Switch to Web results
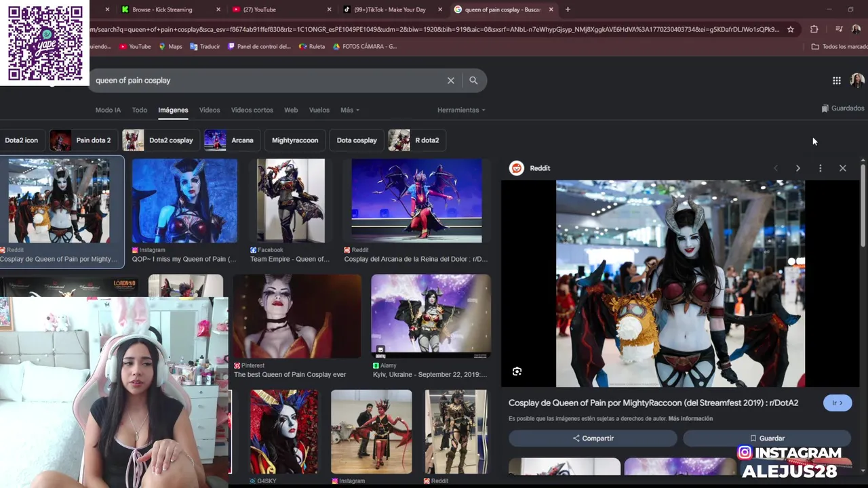Image resolution: width=868 pixels, height=488 pixels. pyautogui.click(x=291, y=110)
